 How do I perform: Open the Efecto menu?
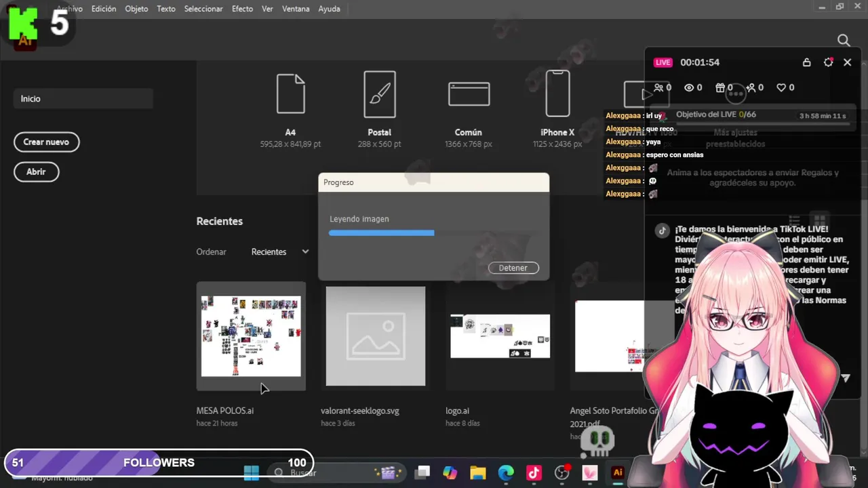pos(242,9)
